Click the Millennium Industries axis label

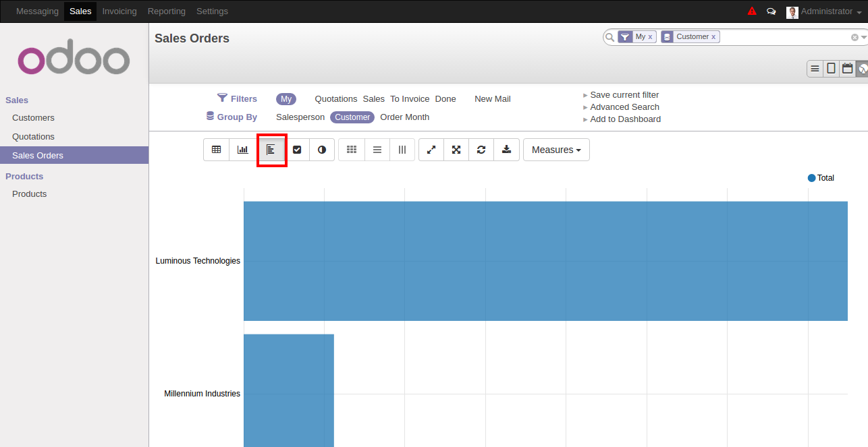pyautogui.click(x=202, y=394)
